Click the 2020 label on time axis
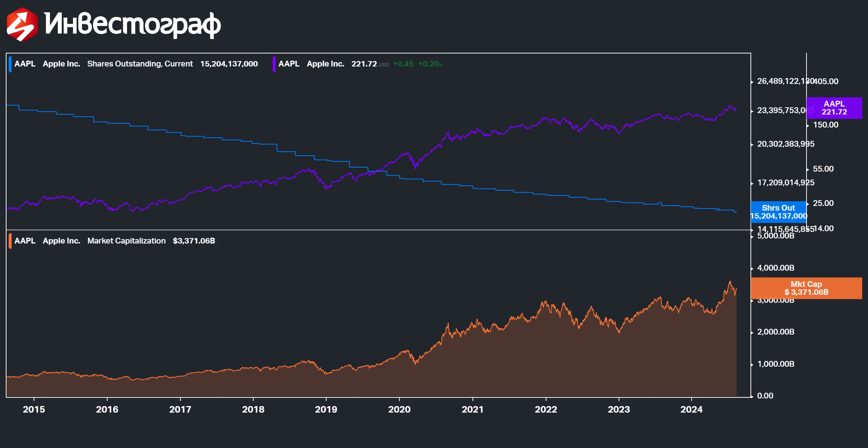The width and height of the screenshot is (868, 448). (x=399, y=409)
